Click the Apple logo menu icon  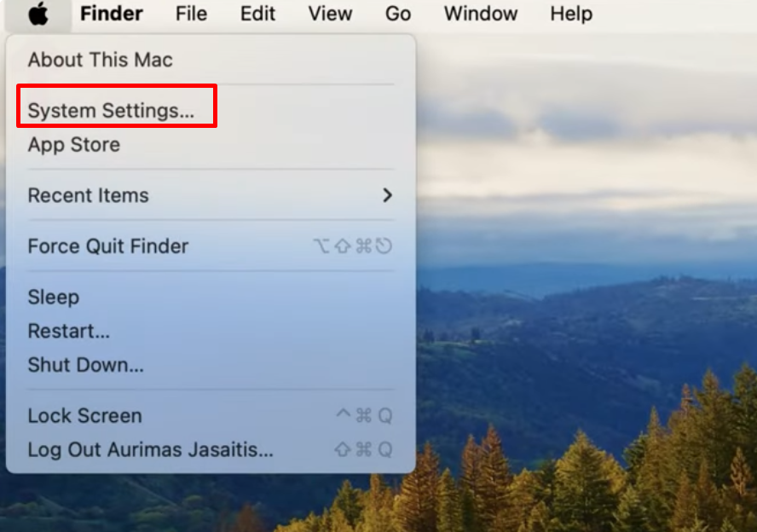coord(38,14)
